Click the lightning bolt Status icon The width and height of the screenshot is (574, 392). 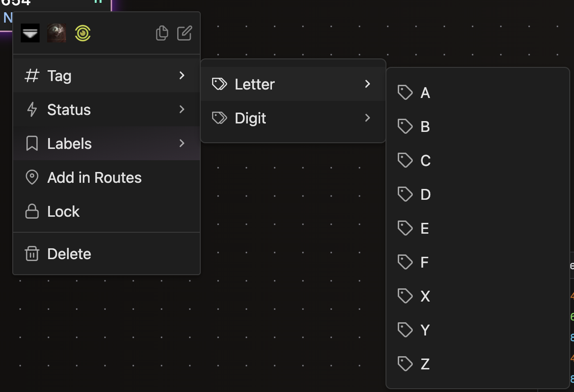(32, 110)
